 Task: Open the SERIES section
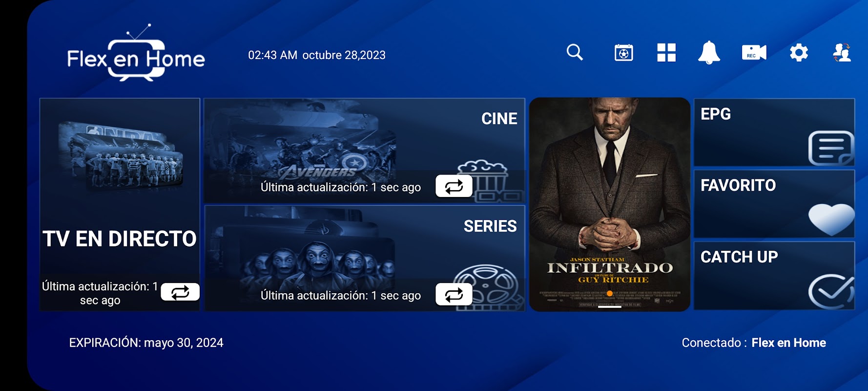coord(364,258)
